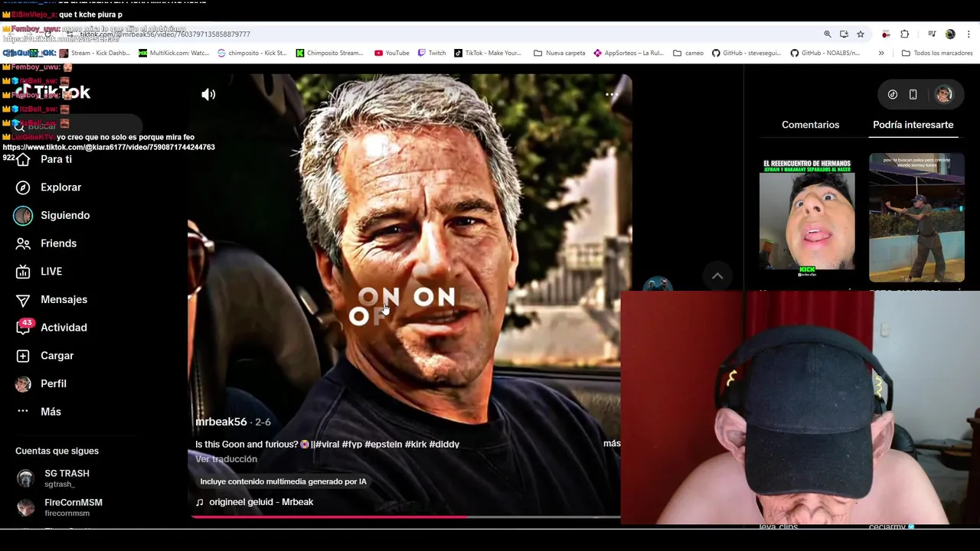The image size is (980, 551).
Task: Click the install app icon in the address bar
Action: pos(844,34)
